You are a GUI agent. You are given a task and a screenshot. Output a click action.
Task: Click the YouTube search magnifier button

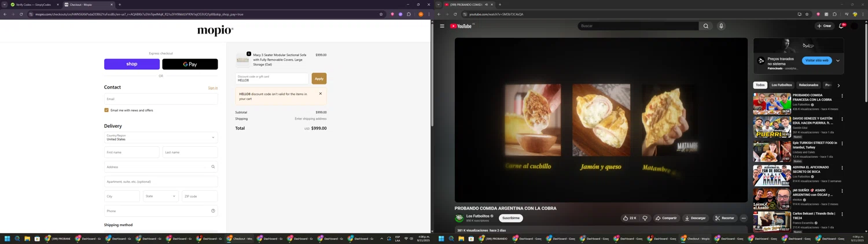(x=705, y=26)
